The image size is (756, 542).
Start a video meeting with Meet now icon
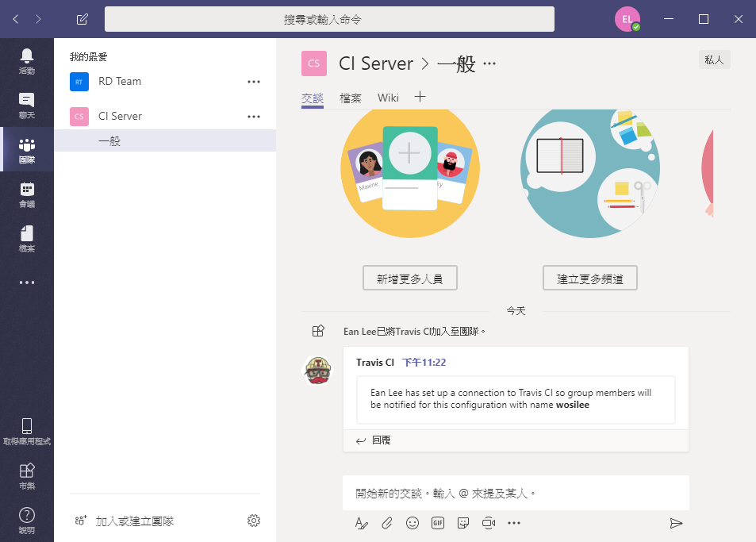coord(489,523)
